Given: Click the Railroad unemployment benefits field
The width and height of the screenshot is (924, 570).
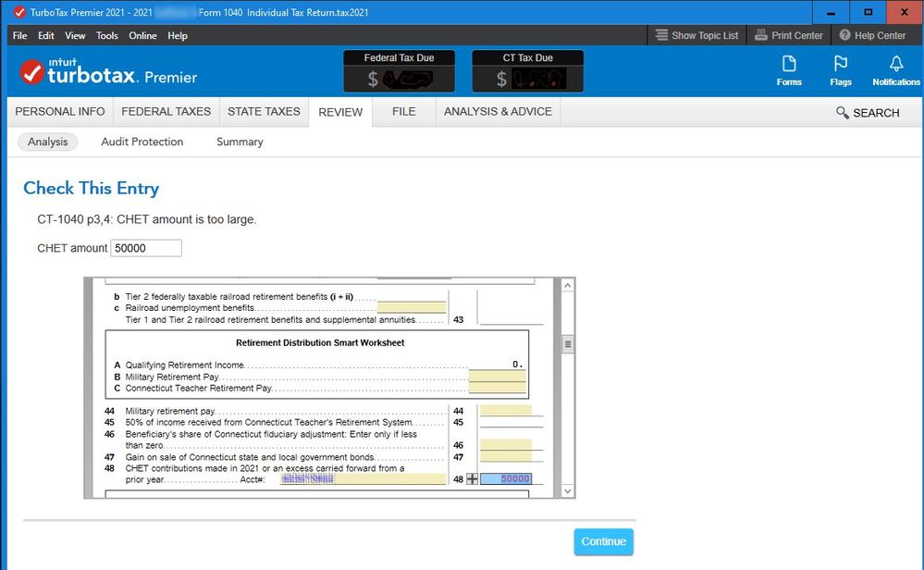Looking at the screenshot, I should pos(412,307).
